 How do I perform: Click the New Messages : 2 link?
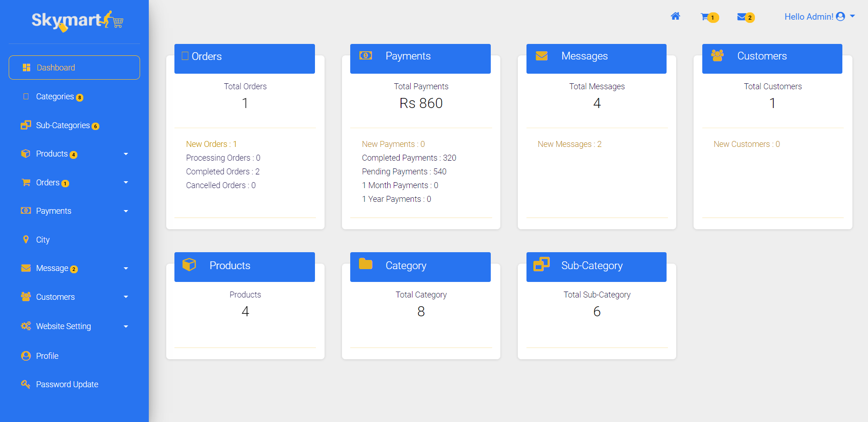click(x=569, y=144)
